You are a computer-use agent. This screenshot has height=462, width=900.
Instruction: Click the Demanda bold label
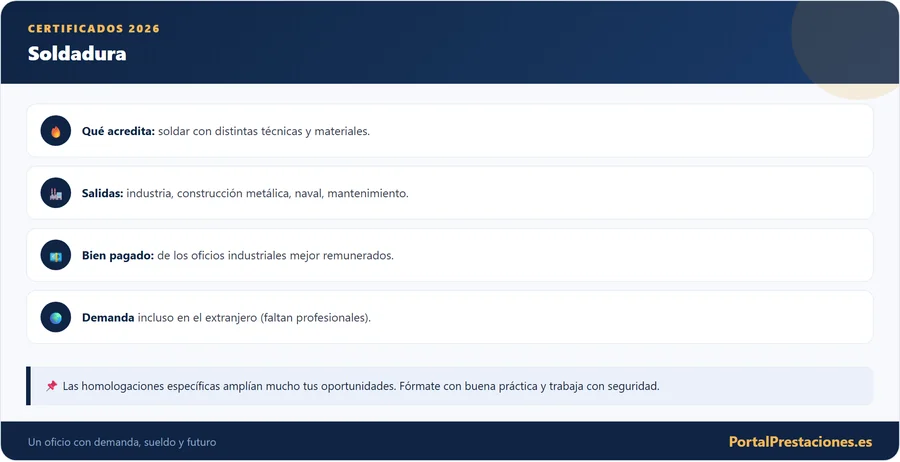pyautogui.click(x=108, y=317)
